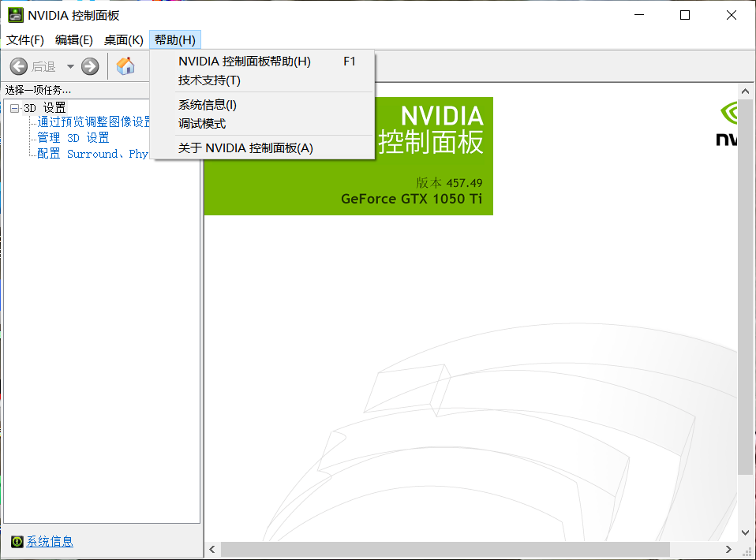The width and height of the screenshot is (756, 560).
Task: Click the horizontal scrollbar left arrow
Action: (x=212, y=550)
